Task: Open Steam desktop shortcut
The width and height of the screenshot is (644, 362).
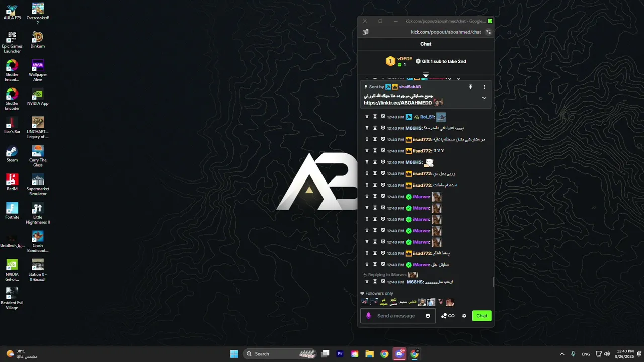Action: tap(12, 154)
